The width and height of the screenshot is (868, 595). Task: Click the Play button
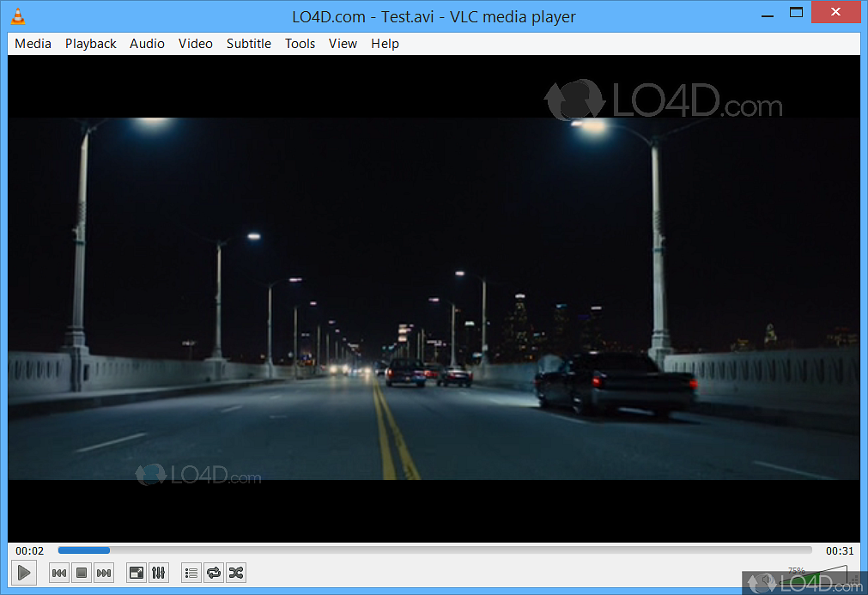tap(24, 573)
